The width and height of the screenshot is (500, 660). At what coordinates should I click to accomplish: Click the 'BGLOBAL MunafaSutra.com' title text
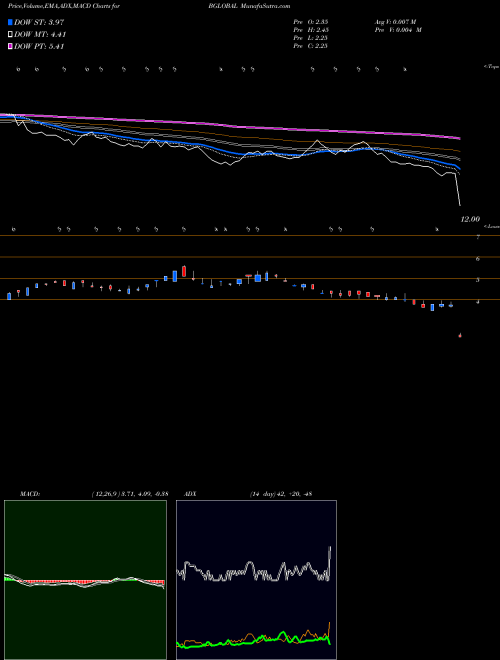249,6
